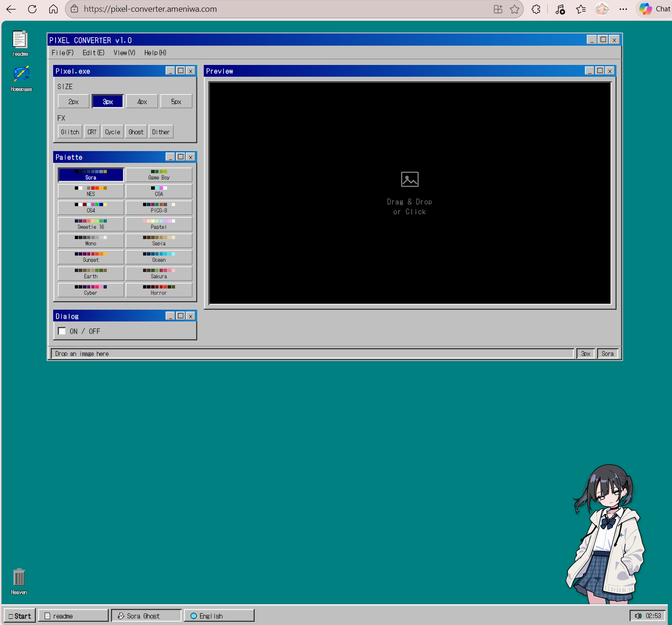This screenshot has width=672, height=625.
Task: Open the Start menu
Action: coord(20,616)
